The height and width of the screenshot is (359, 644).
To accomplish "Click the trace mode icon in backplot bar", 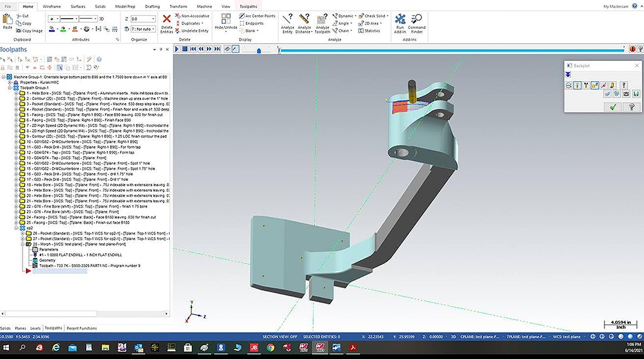I will pos(227,49).
